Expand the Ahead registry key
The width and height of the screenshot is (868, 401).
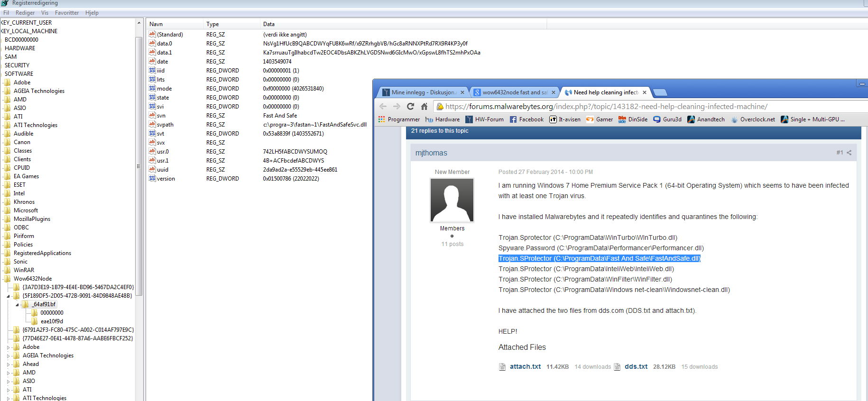(x=8, y=364)
